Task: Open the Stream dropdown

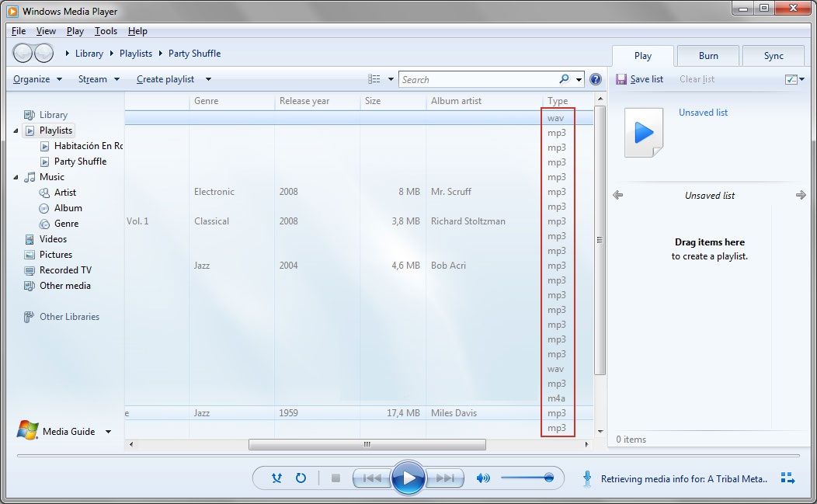Action: (99, 79)
